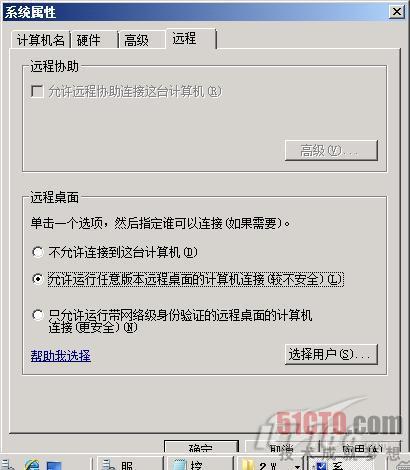Switch to the 计算机名 tab
Image resolution: width=410 pixels, height=470 pixels.
(x=40, y=40)
